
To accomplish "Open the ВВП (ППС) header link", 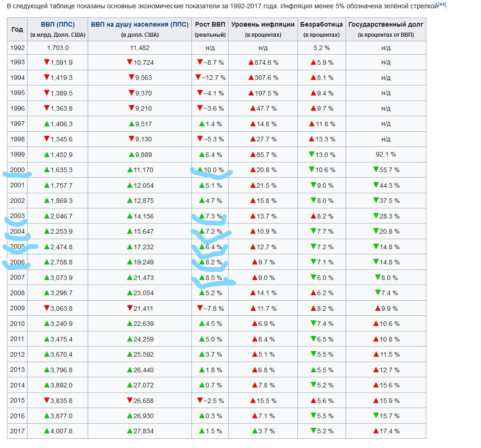I will point(58,24).
